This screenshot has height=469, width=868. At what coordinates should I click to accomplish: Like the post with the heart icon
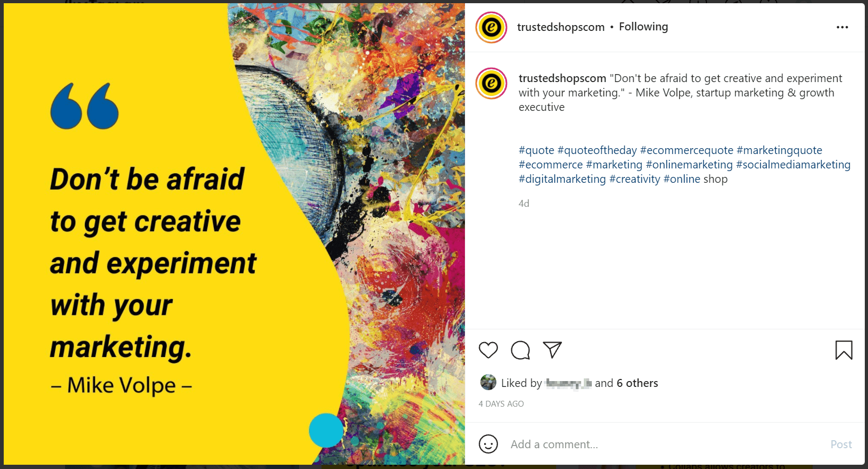(x=488, y=350)
